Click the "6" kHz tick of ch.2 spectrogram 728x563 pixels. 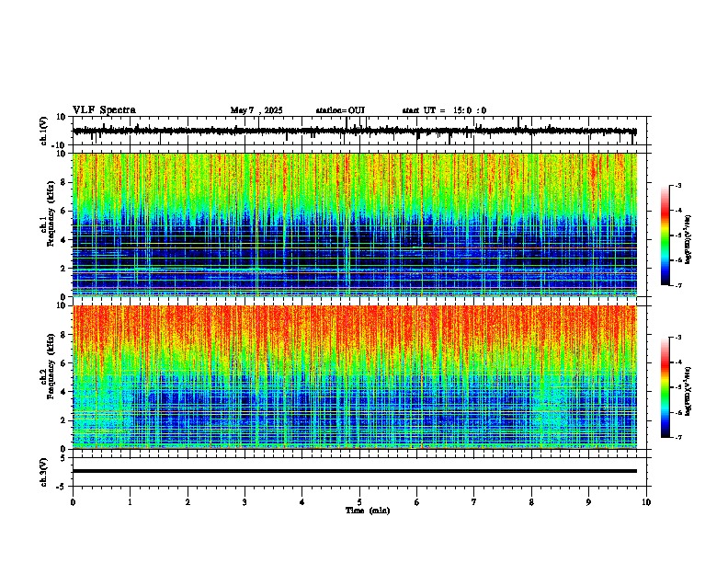[63, 363]
